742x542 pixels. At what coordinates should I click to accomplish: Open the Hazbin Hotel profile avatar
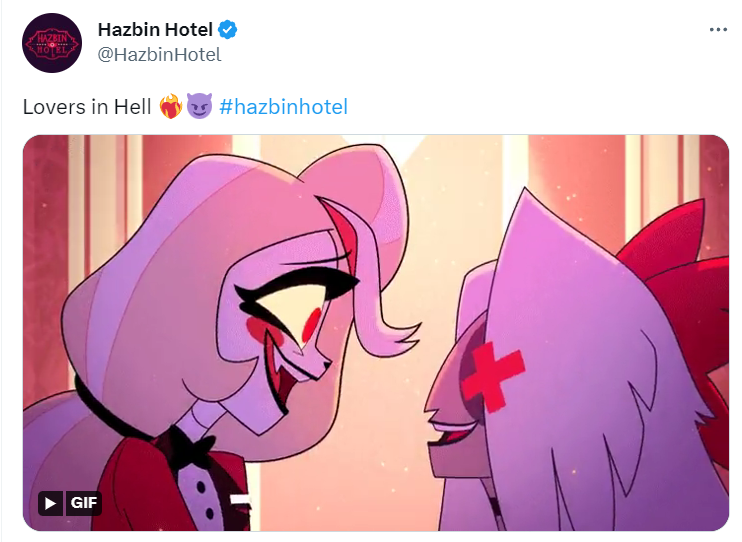52,43
